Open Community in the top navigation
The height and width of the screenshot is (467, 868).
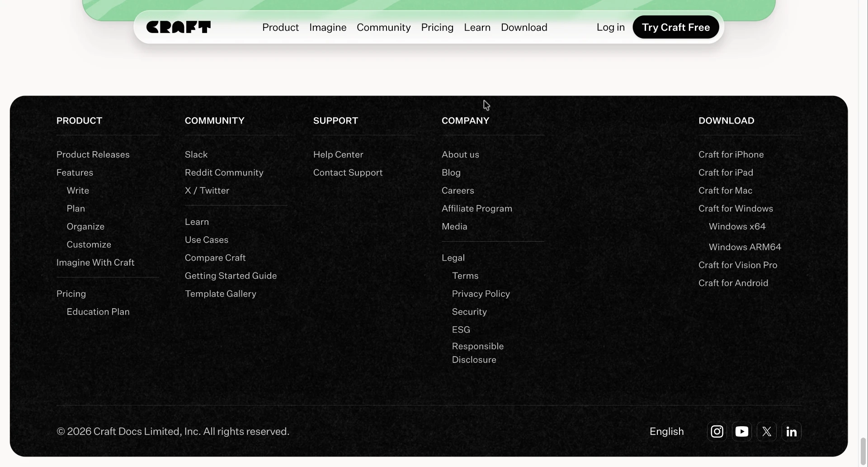(383, 27)
